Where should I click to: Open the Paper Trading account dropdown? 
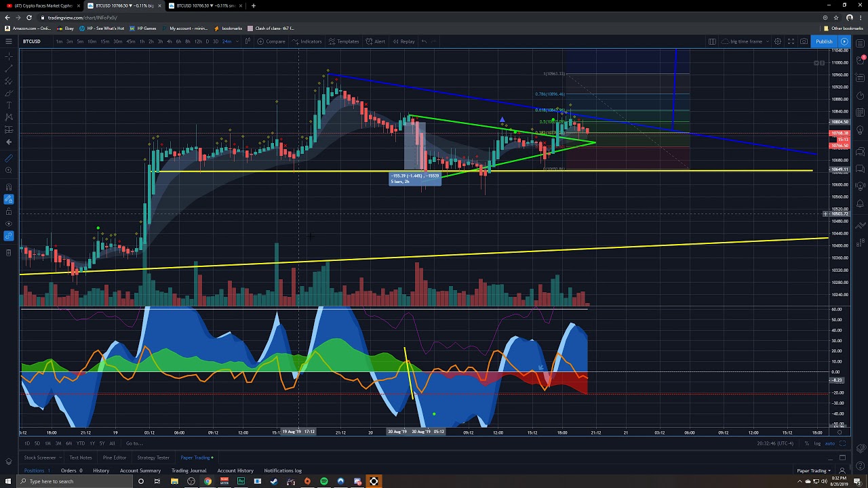(x=814, y=470)
